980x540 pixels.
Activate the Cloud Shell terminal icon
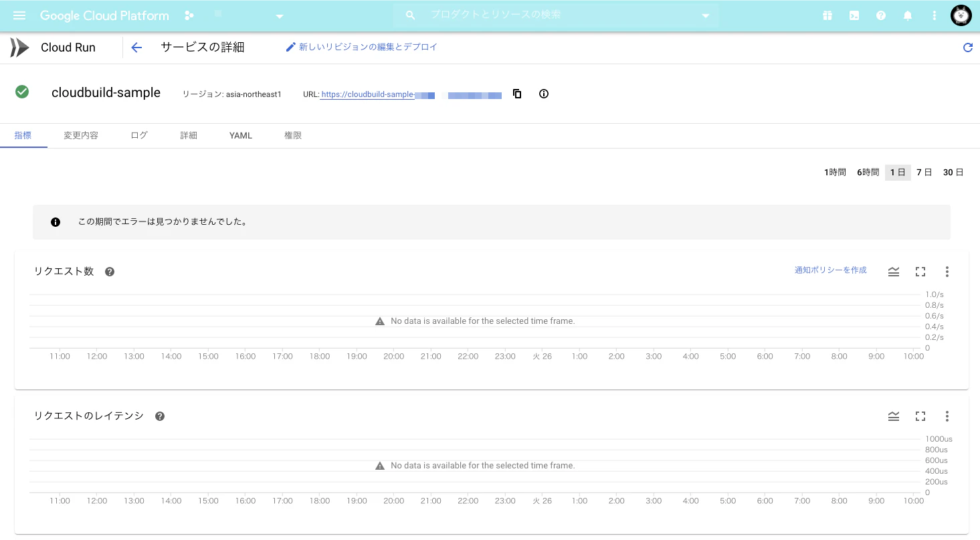click(x=854, y=15)
